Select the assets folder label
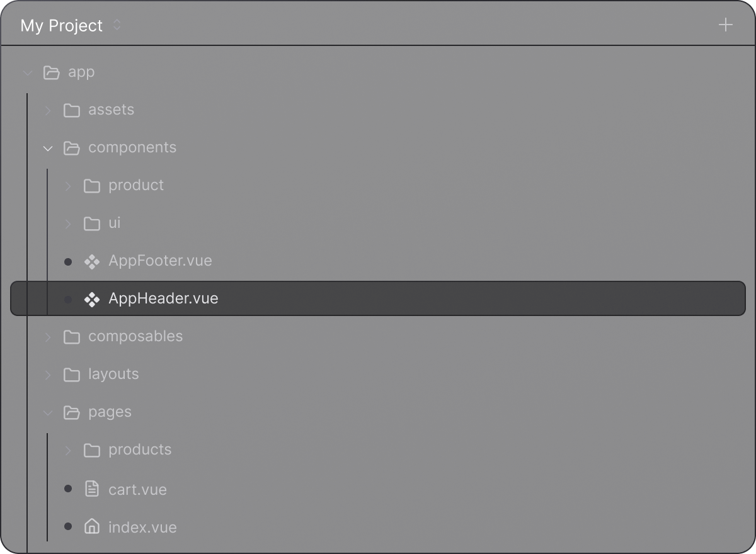This screenshot has width=756, height=554. point(111,110)
